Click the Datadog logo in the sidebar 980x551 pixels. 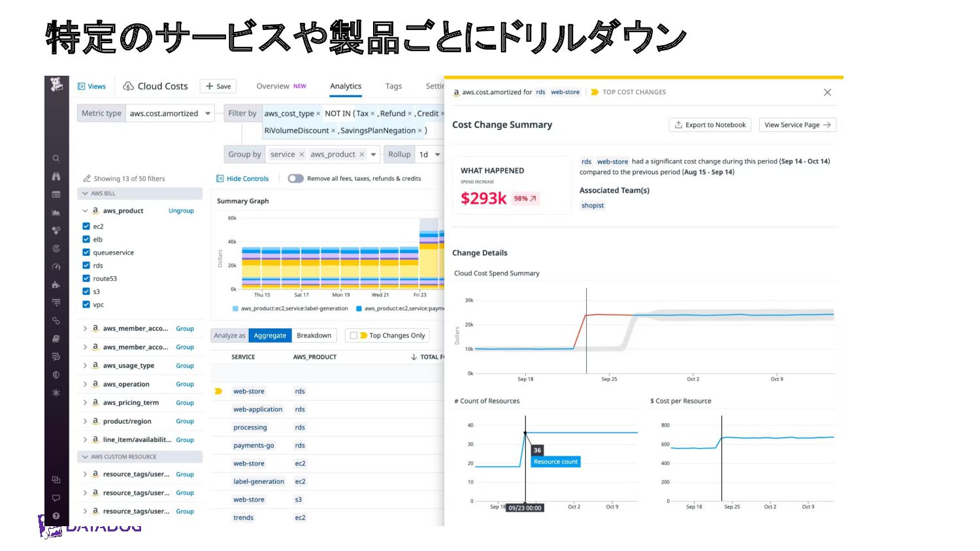(56, 84)
